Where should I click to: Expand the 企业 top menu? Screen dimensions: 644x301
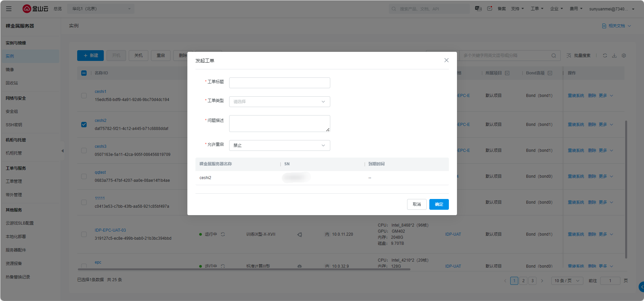[x=556, y=9]
